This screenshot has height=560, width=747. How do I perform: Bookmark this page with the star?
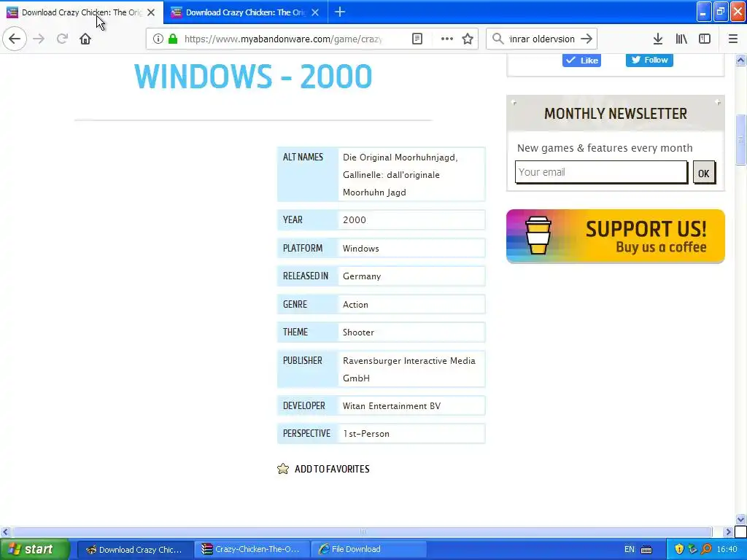[468, 39]
